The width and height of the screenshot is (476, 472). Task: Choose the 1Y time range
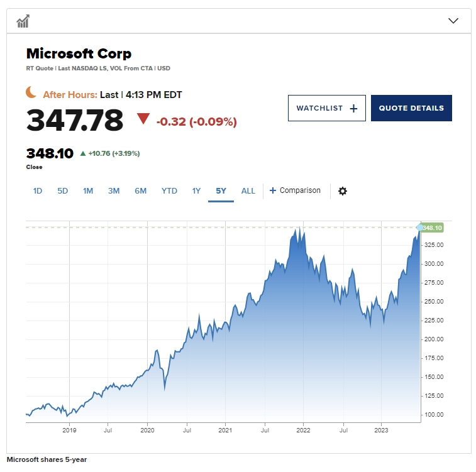[x=196, y=191]
